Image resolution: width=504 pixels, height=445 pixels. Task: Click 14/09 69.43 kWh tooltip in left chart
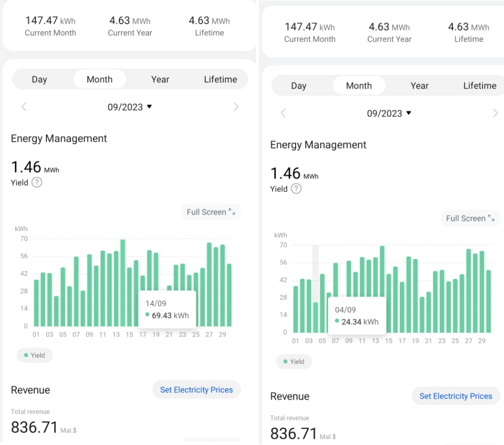coord(167,310)
